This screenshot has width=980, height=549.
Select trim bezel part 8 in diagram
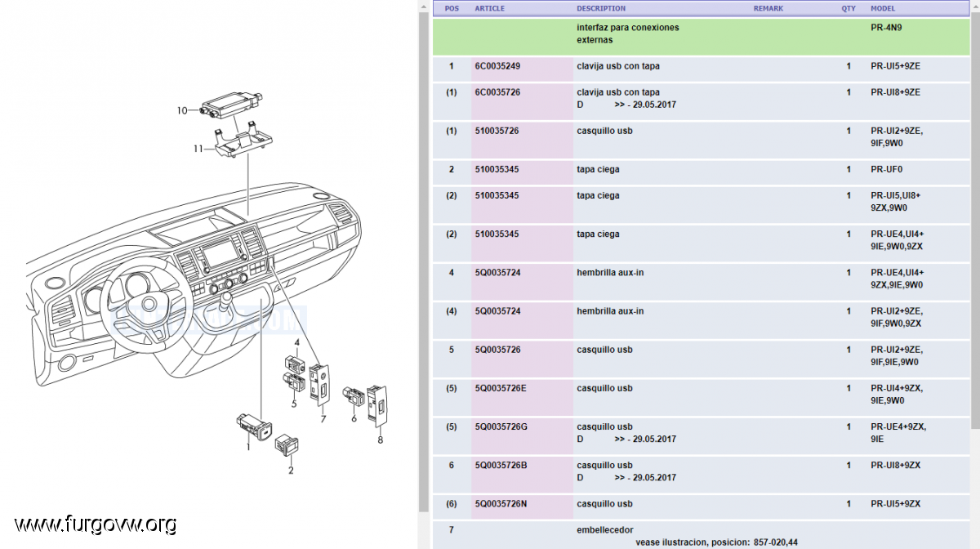[376, 405]
